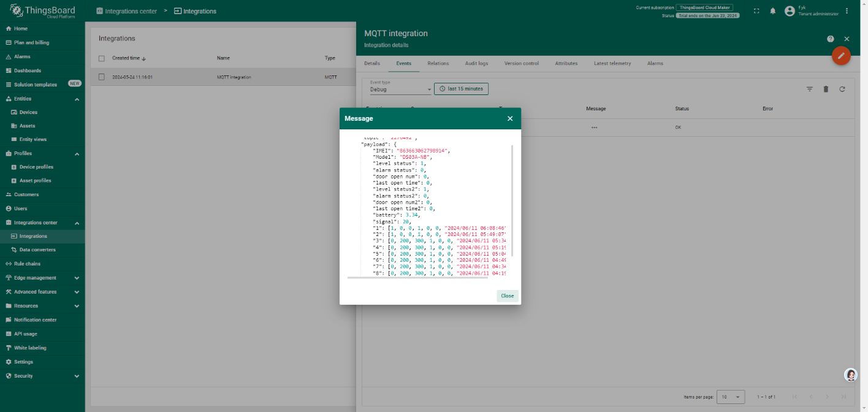Click help icon in integration details
The width and height of the screenshot is (868, 412).
click(831, 39)
